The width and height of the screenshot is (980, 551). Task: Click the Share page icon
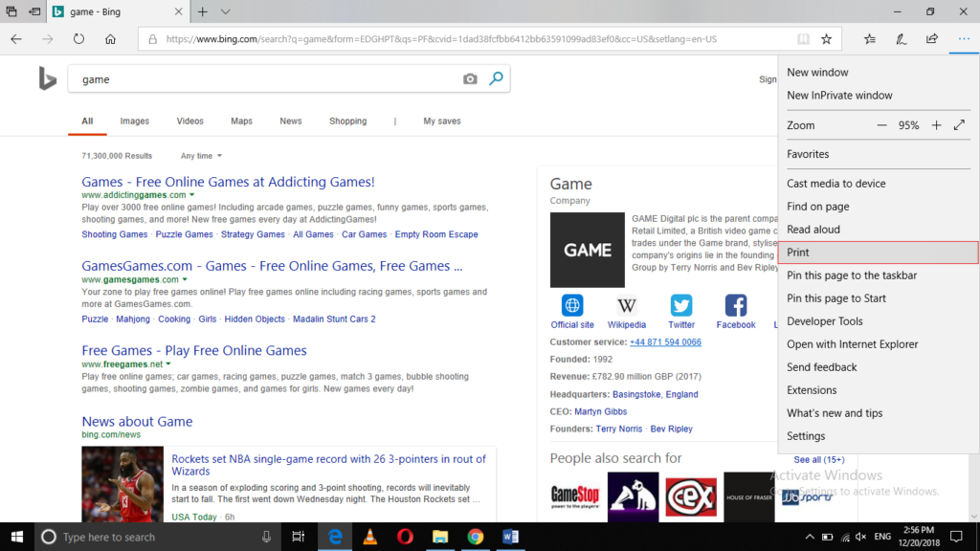(x=932, y=38)
